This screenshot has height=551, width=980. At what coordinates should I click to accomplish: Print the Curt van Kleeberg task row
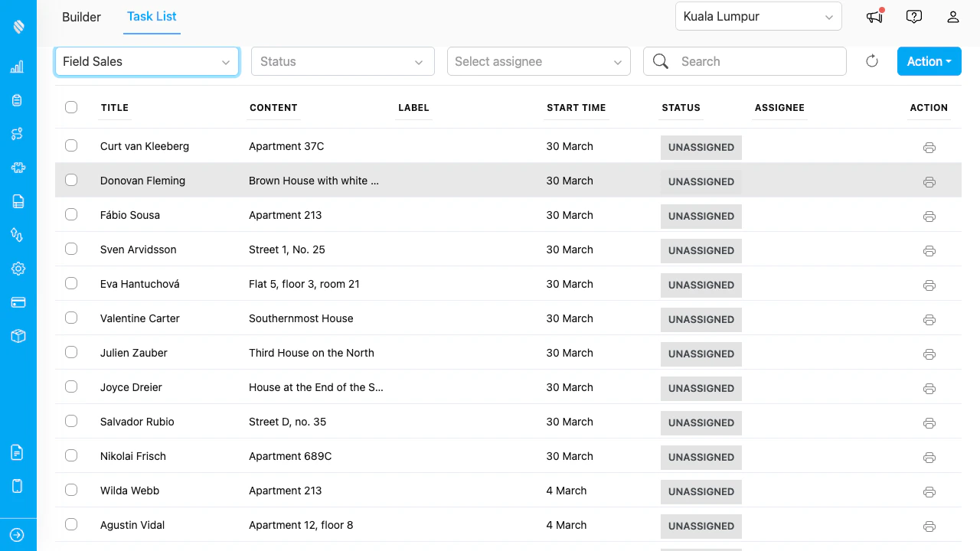click(x=929, y=147)
